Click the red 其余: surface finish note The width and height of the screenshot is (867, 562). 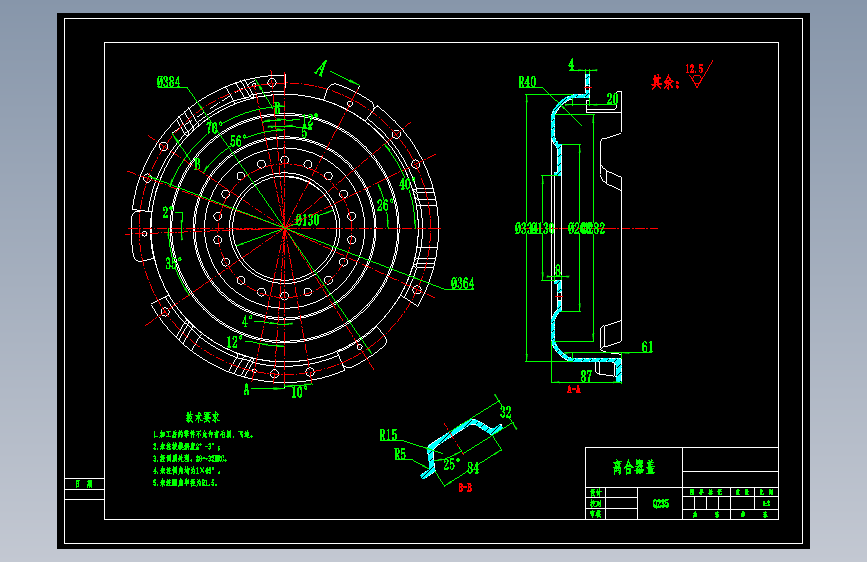tap(665, 82)
